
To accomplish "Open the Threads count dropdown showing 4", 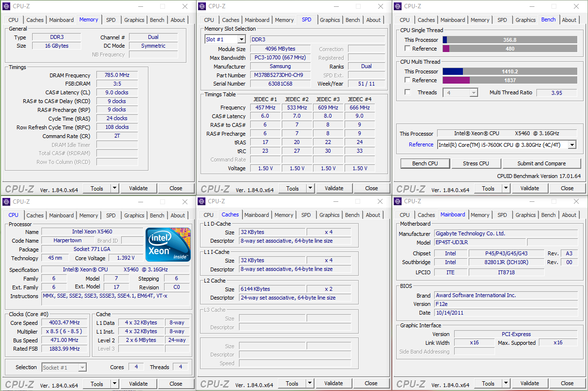I will pos(474,92).
